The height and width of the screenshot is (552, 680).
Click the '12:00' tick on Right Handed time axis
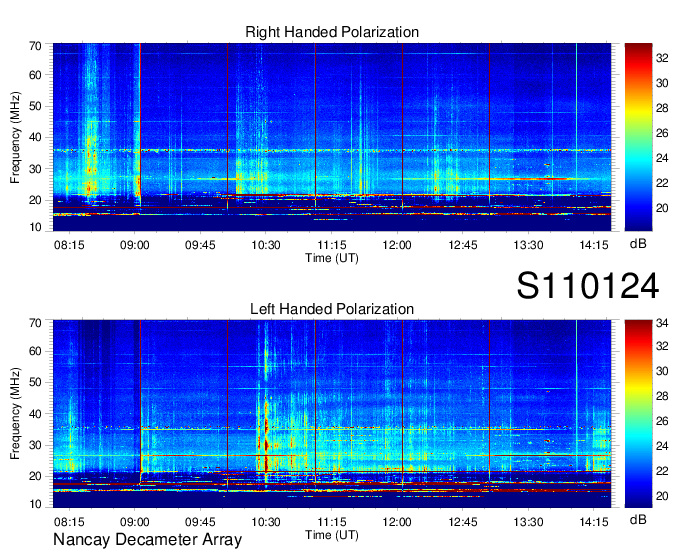click(397, 245)
